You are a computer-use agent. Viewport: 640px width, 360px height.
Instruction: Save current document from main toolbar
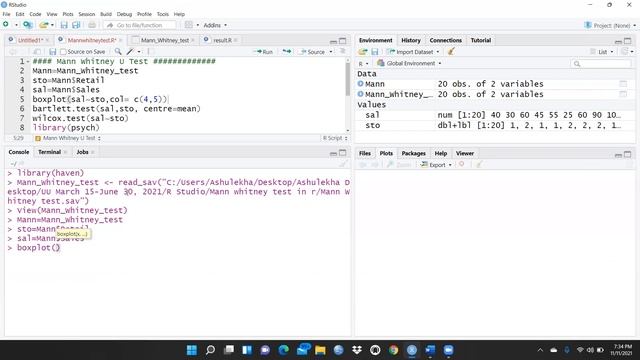point(64,25)
